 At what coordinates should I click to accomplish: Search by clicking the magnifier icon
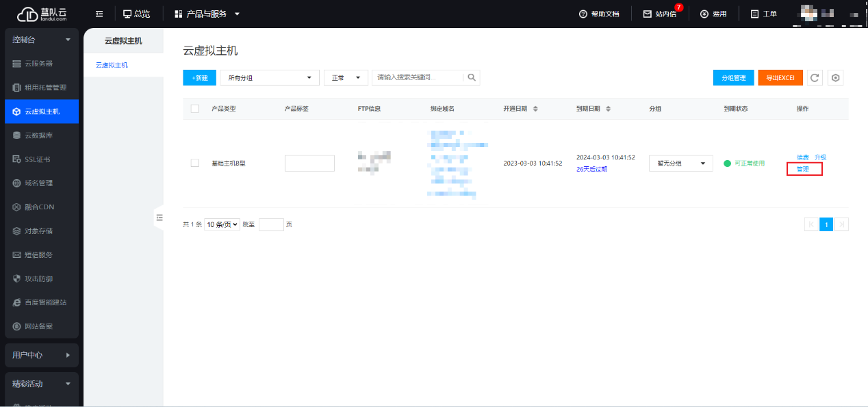pos(472,77)
